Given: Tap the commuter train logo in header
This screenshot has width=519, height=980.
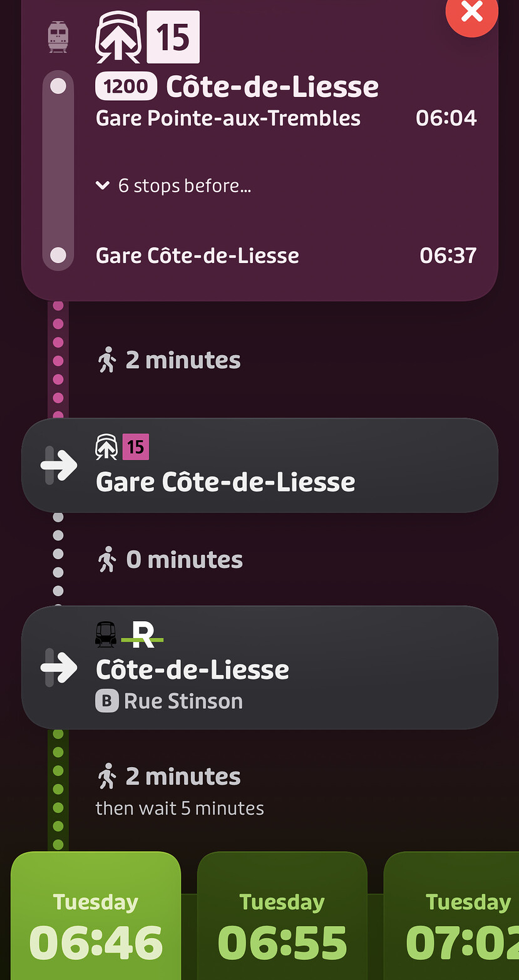Looking at the screenshot, I should (118, 38).
